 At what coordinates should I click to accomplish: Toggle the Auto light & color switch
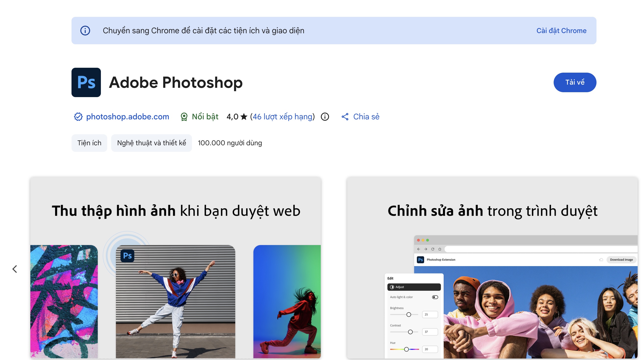click(x=435, y=297)
